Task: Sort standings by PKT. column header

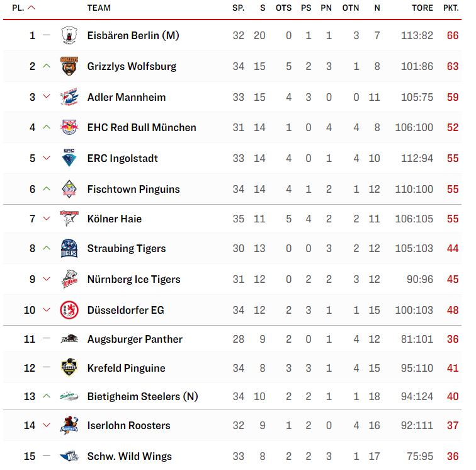Action: 451,8
